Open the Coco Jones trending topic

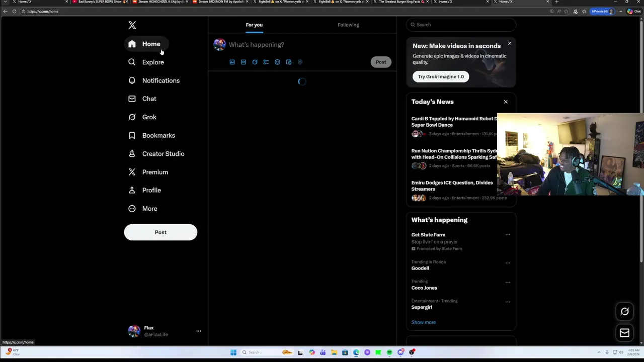coord(424,288)
